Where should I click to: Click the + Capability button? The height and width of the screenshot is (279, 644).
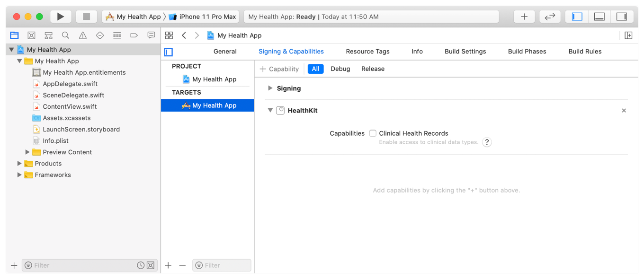[x=279, y=69]
